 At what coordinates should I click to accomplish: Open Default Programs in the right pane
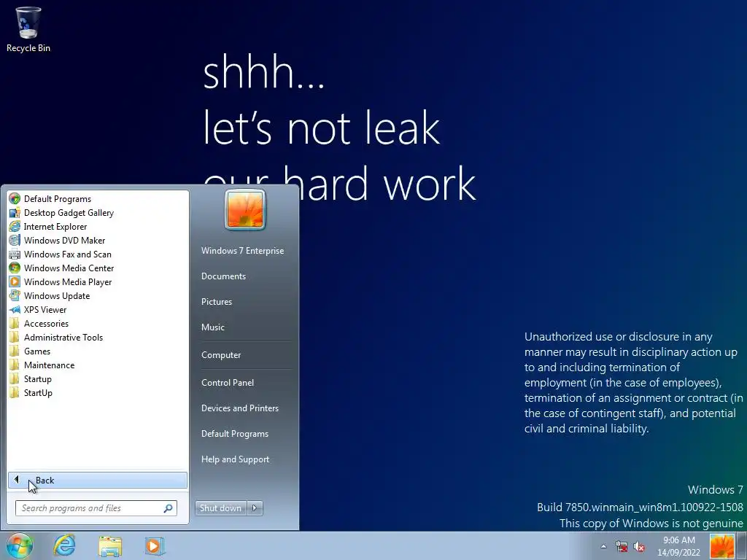click(235, 434)
